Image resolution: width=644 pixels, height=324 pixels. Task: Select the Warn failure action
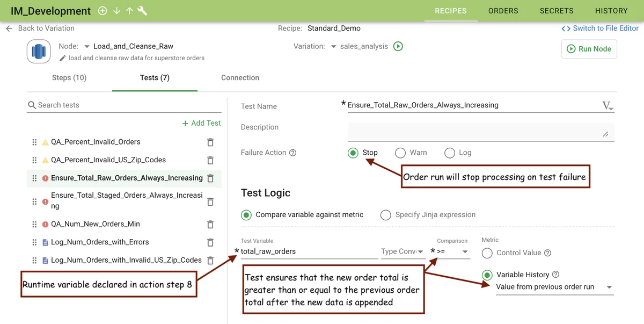(x=400, y=153)
